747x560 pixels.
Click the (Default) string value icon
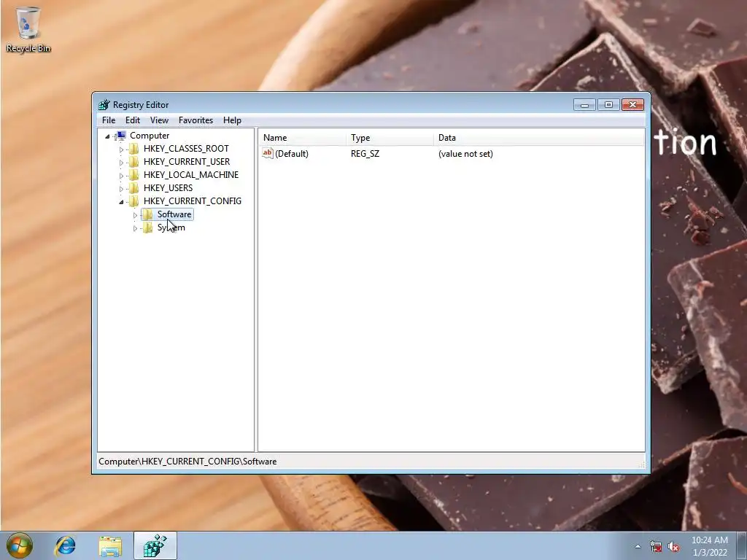[268, 153]
